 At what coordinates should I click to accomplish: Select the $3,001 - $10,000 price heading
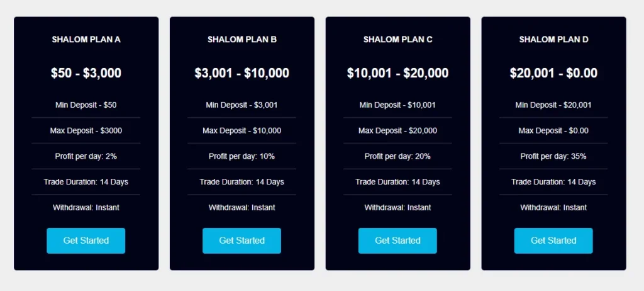coord(242,73)
